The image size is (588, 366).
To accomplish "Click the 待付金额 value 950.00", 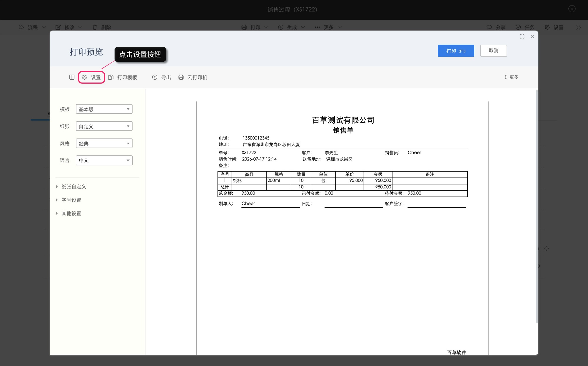I will pos(415,193).
